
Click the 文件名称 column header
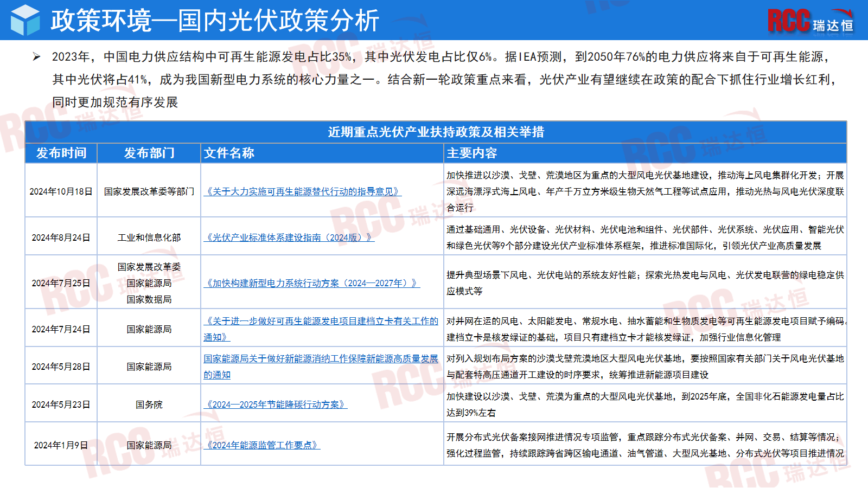(x=322, y=153)
